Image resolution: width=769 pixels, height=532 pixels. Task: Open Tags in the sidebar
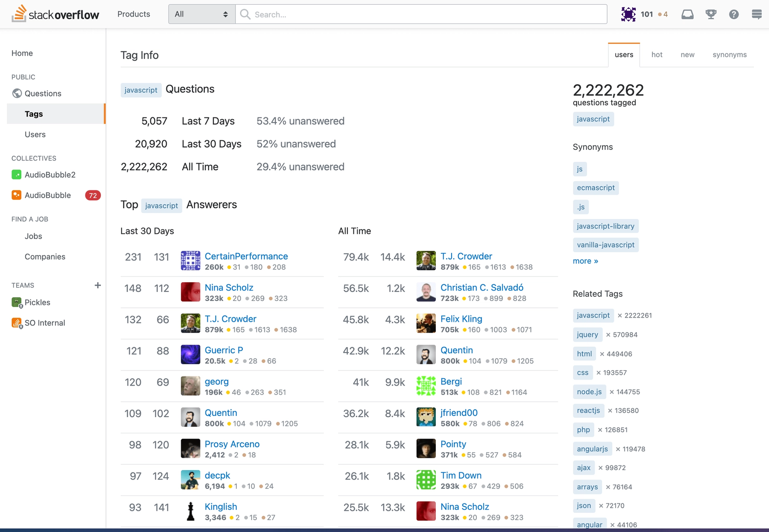click(56, 114)
